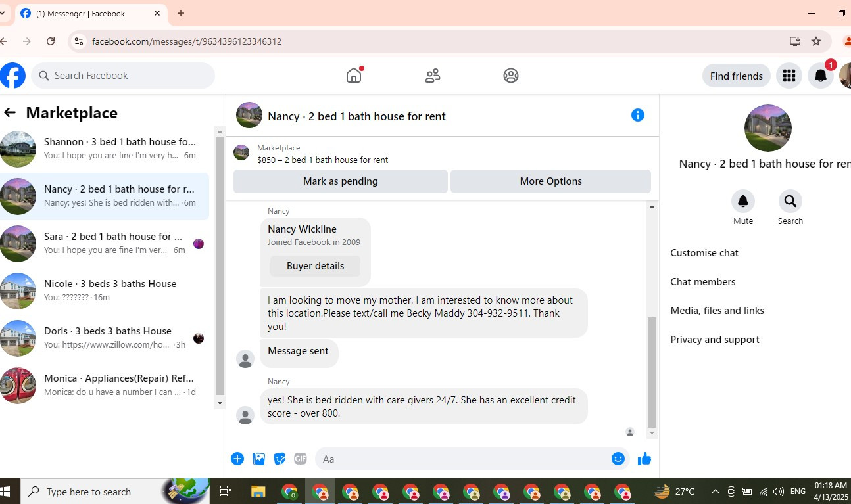851x504 pixels.
Task: Click the Search Facebook field
Action: [123, 76]
